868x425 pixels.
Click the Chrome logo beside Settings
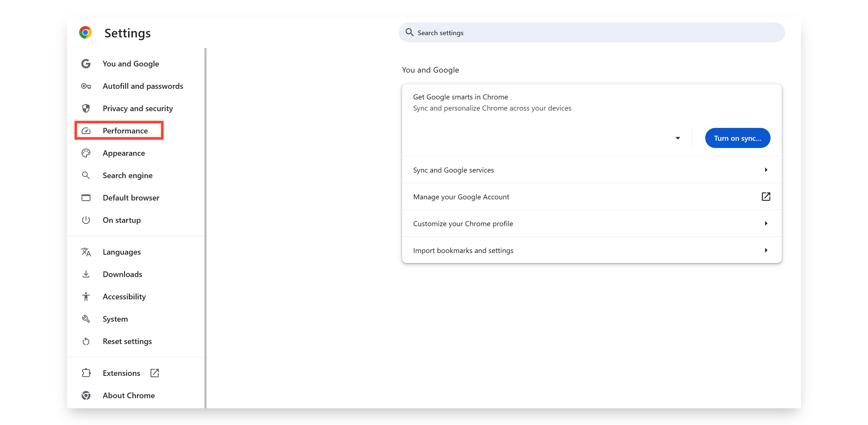click(x=85, y=33)
